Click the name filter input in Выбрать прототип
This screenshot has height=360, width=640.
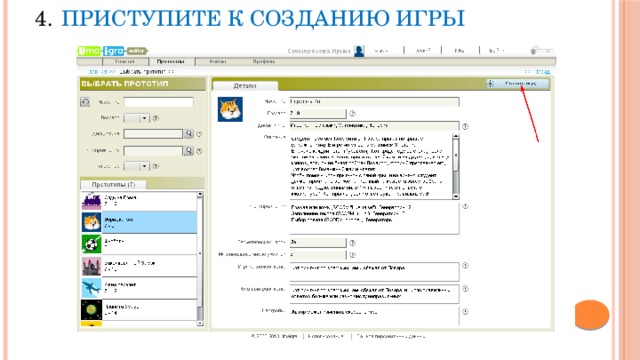pos(158,102)
